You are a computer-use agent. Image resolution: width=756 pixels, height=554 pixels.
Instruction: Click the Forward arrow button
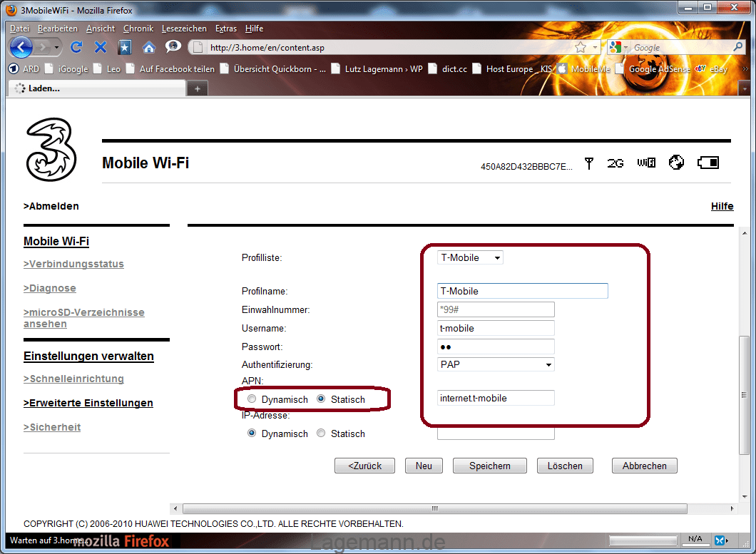tap(44, 47)
